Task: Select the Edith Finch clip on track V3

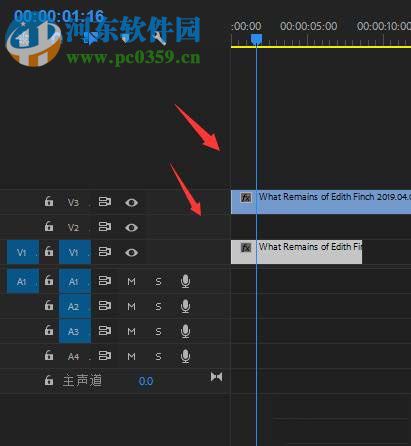Action: (321, 202)
